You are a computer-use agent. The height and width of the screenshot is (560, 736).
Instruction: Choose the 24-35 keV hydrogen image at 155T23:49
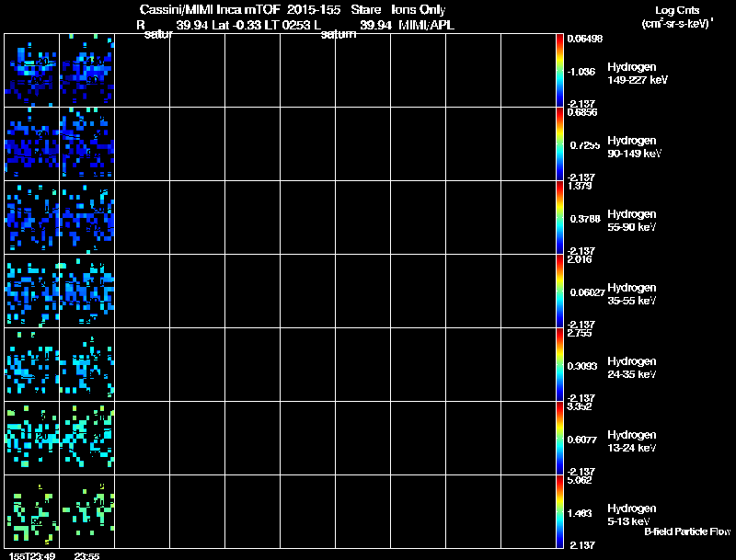coord(32,365)
